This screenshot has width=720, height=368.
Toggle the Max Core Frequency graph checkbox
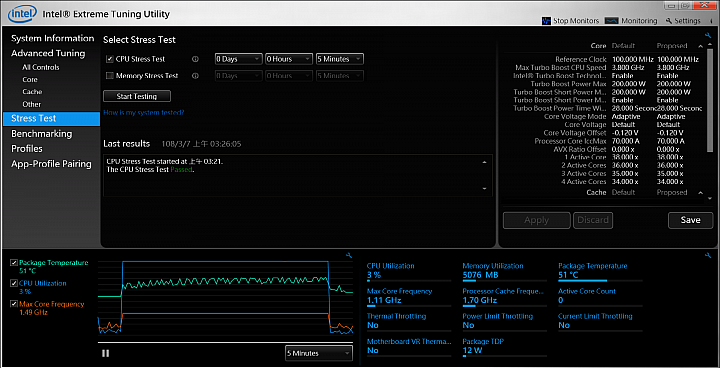pos(14,304)
